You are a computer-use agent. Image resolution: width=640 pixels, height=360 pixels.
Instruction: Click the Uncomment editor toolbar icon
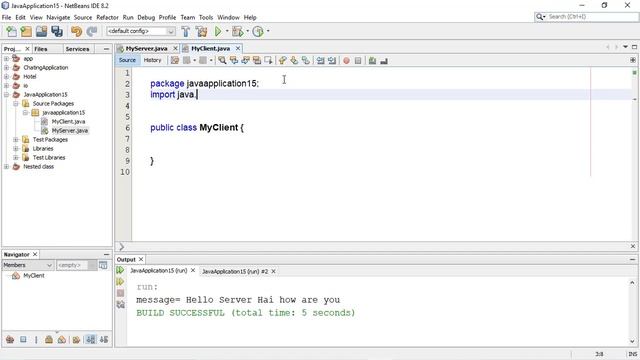(x=384, y=60)
